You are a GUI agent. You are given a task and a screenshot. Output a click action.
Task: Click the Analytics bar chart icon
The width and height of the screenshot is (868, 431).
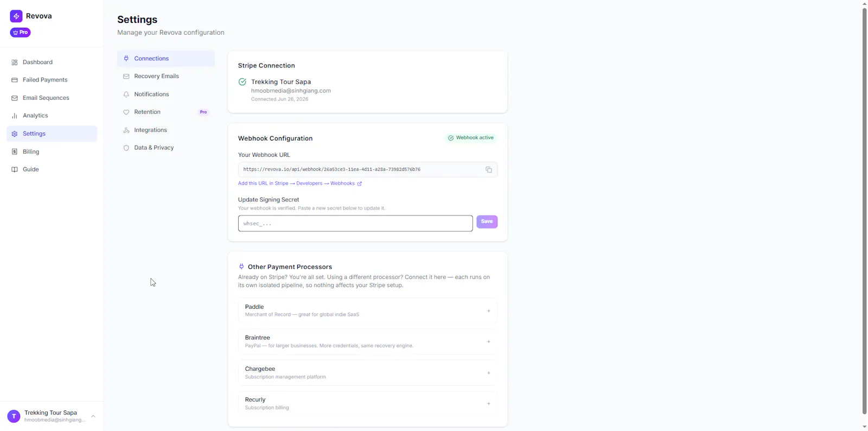click(15, 116)
